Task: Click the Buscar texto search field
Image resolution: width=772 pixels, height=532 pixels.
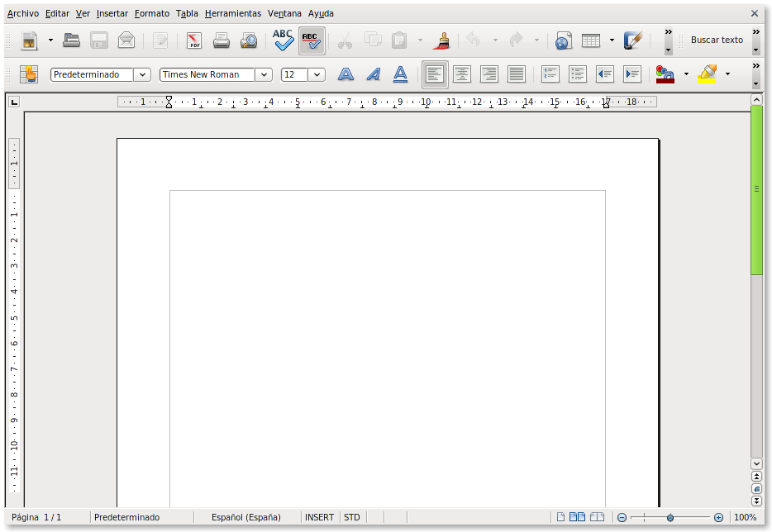Action: (717, 40)
